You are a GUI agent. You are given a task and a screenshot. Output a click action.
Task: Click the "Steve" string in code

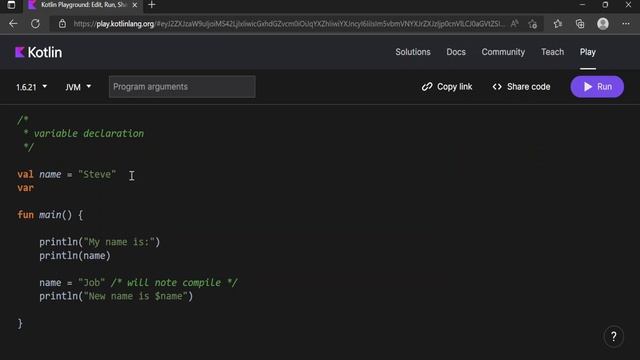97,174
